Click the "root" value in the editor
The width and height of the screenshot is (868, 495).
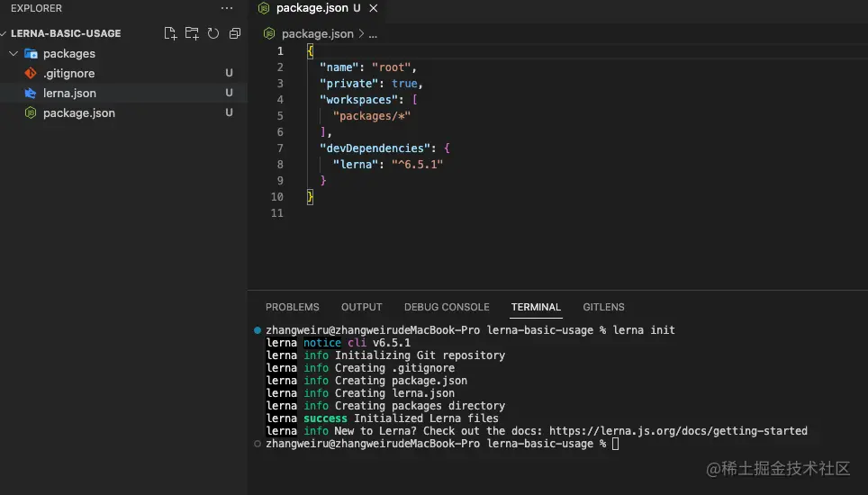(392, 67)
